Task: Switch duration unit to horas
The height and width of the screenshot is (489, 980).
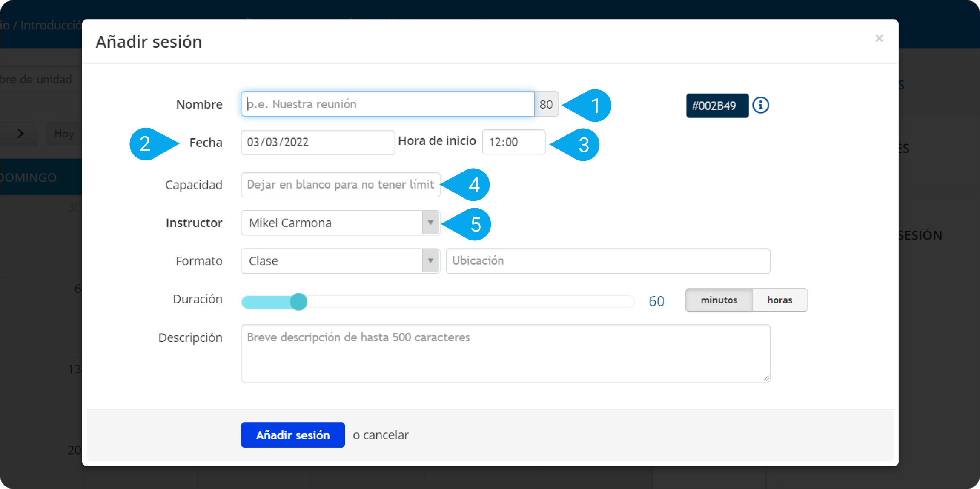Action: click(x=780, y=300)
